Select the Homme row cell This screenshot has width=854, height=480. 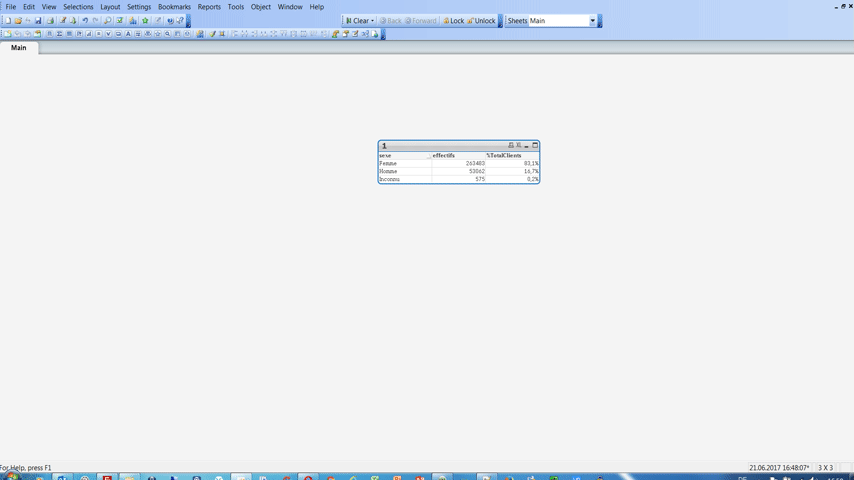click(405, 171)
